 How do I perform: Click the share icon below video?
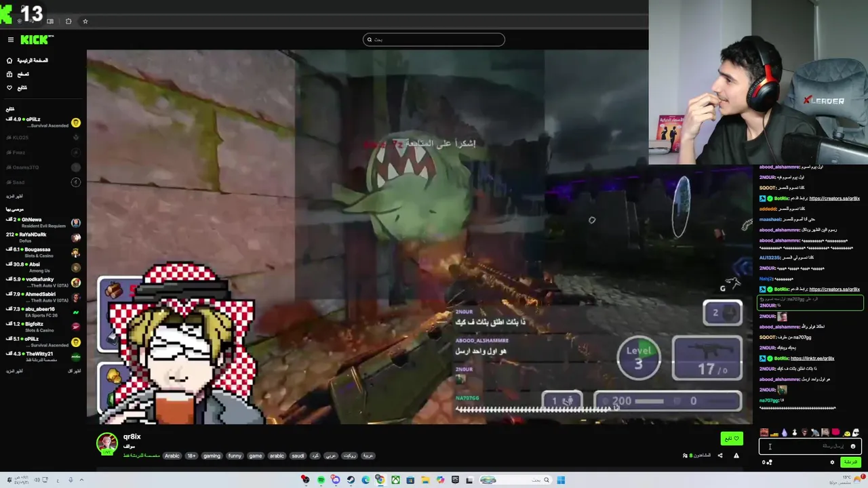click(x=720, y=455)
